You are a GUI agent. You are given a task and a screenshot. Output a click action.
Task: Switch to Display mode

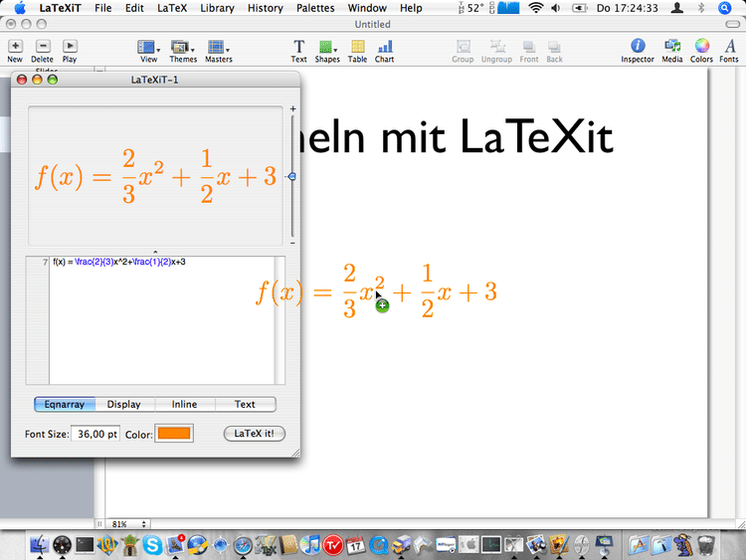[x=124, y=405]
